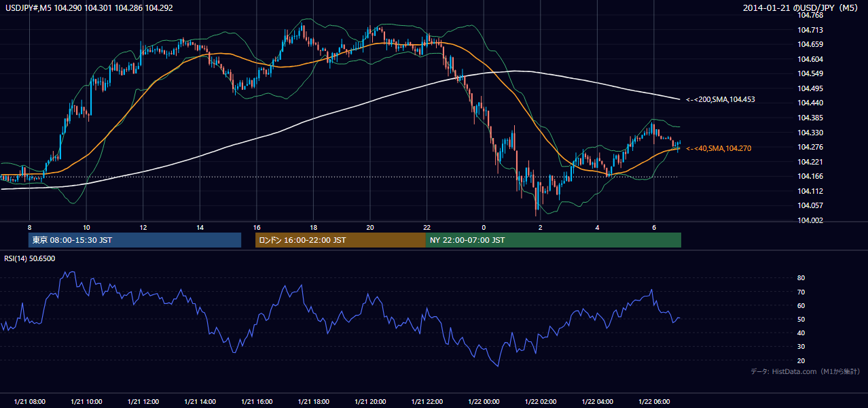This screenshot has width=868, height=408.
Task: Click the 40 SMA 104.270 label
Action: coord(719,148)
